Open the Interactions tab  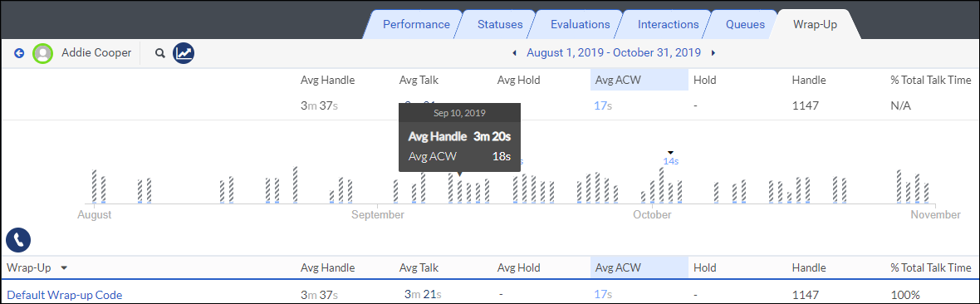[x=668, y=24]
